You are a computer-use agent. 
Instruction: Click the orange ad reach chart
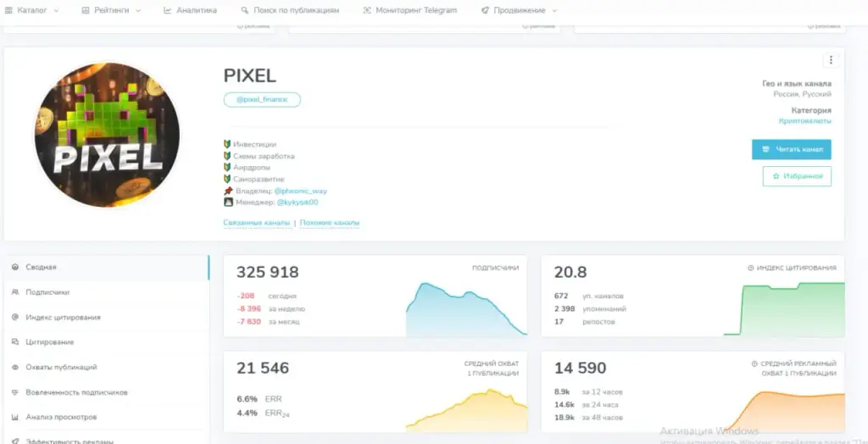pyautogui.click(x=784, y=411)
